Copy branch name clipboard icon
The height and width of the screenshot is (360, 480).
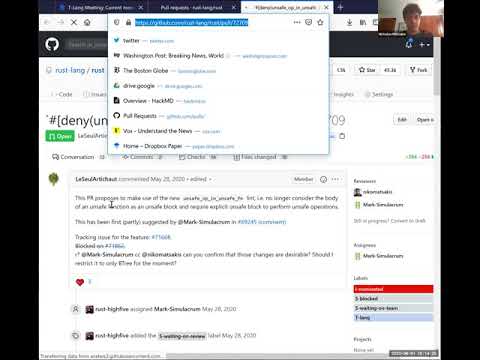[x=342, y=136]
